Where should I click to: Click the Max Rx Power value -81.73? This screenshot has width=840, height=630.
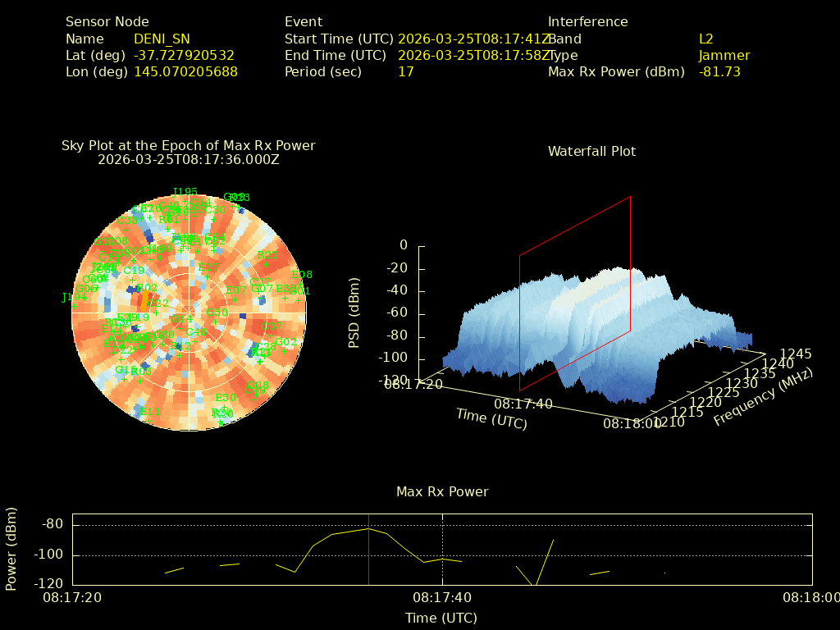[719, 71]
